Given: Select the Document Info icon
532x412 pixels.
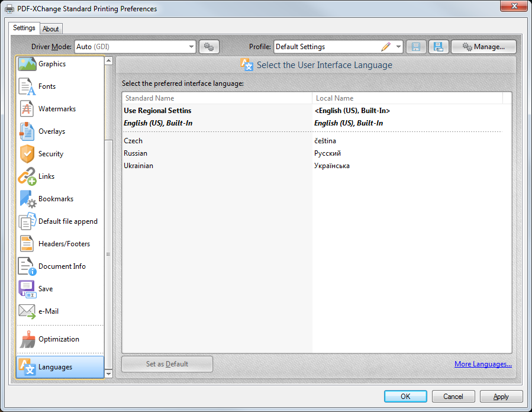Looking at the screenshot, I should [27, 266].
